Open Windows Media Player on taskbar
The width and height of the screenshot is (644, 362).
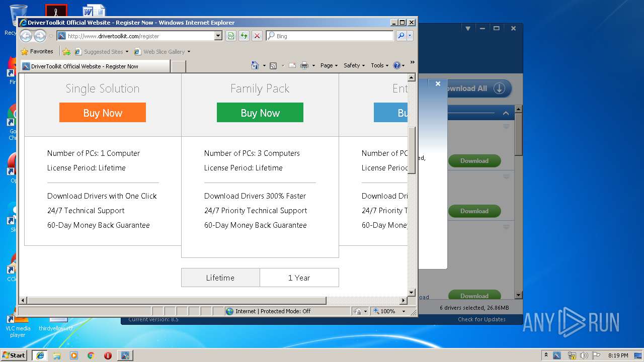(74, 355)
